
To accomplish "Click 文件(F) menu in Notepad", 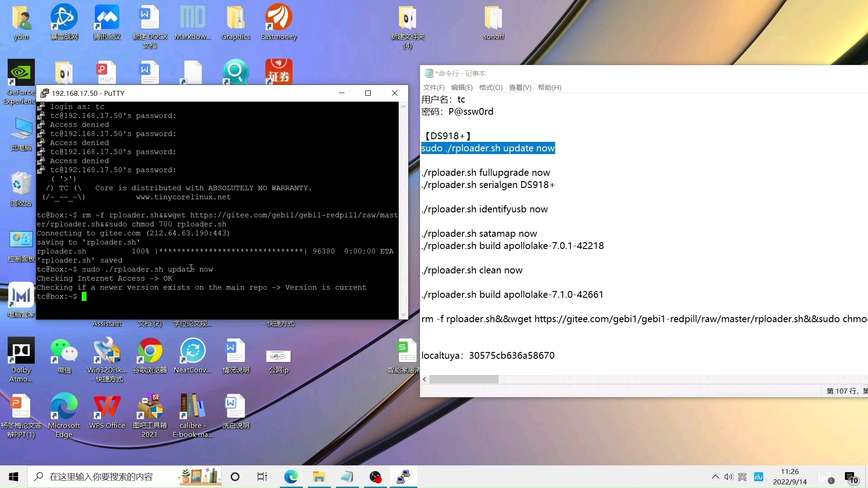I will coord(434,87).
